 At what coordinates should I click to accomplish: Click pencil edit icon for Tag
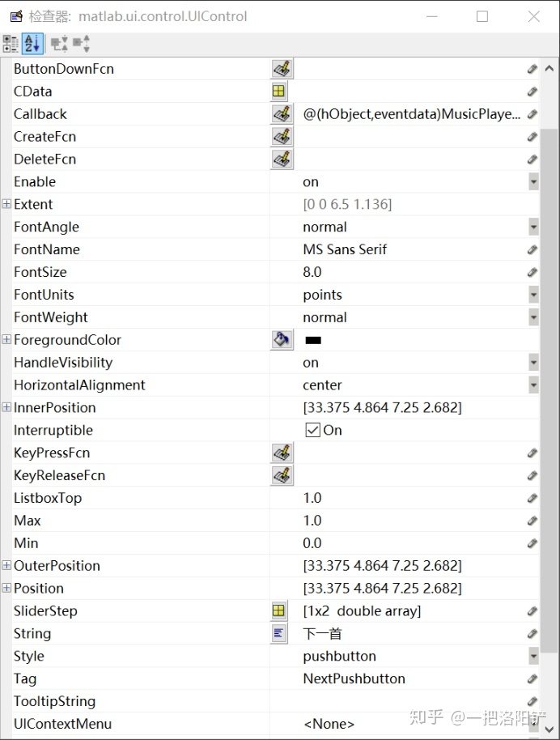532,678
